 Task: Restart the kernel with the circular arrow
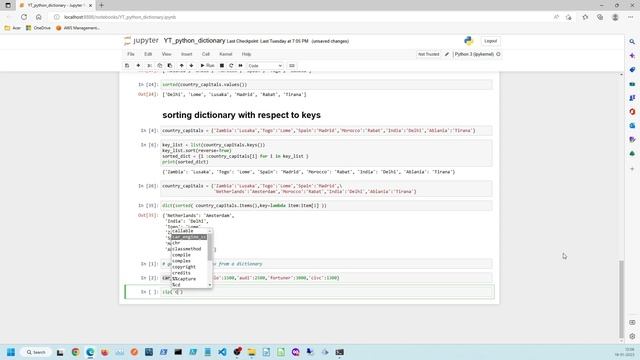click(231, 65)
